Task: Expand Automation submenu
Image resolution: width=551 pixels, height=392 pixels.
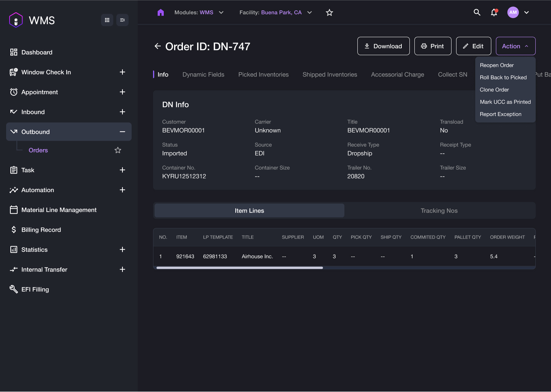Action: 122,190
